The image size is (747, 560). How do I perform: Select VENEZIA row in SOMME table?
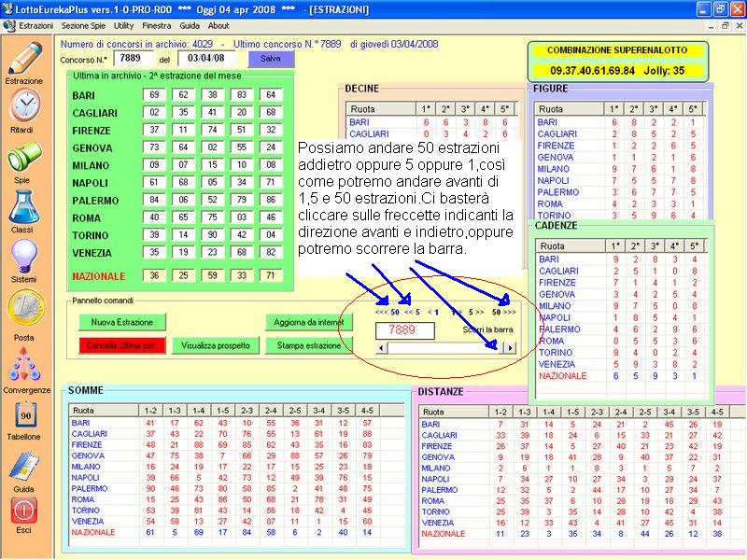[x=237, y=522]
